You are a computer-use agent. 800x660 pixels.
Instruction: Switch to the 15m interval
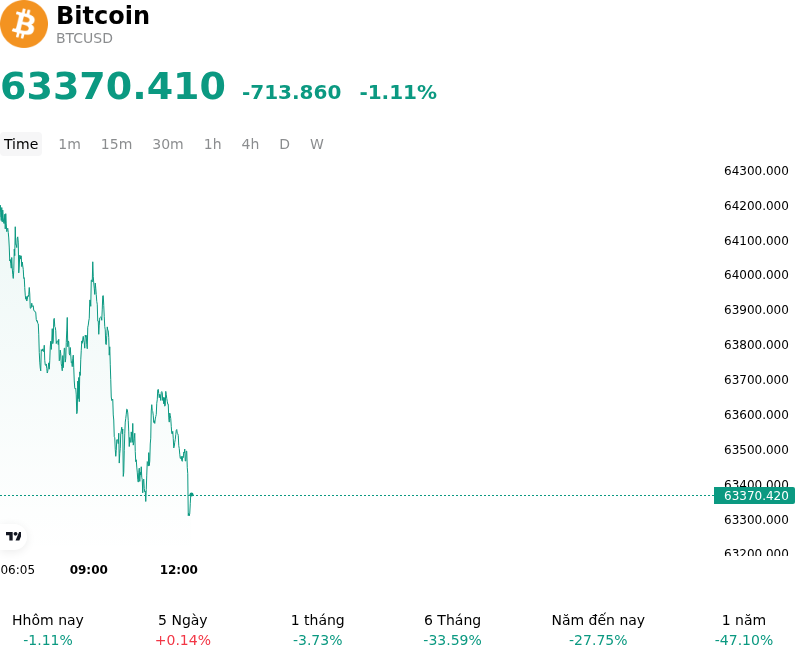click(116, 144)
